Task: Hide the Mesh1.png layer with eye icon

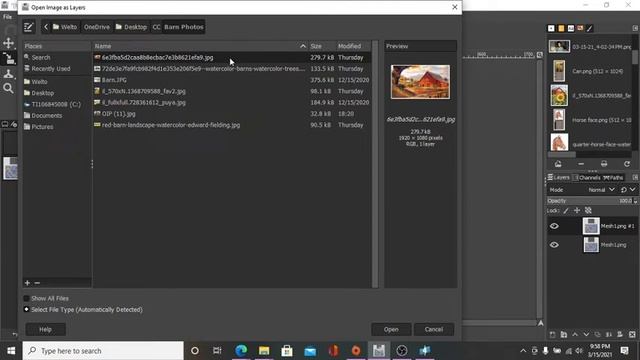Action: [554, 245]
